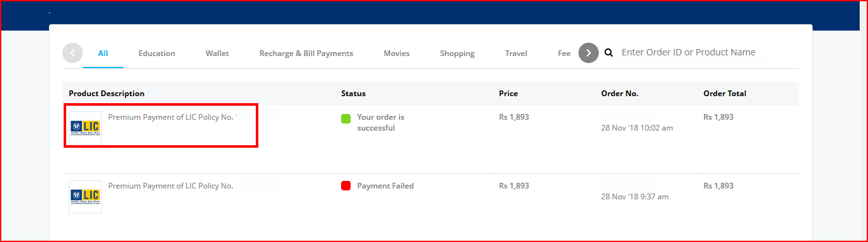Open the LIC logo thumbnail of the successful order
The image size is (868, 242).
pos(85,128)
